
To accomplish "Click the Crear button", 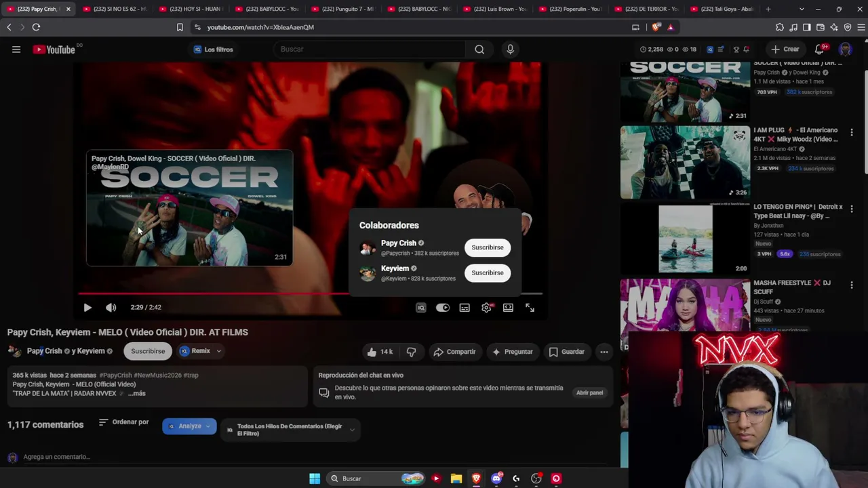I will click(x=785, y=49).
